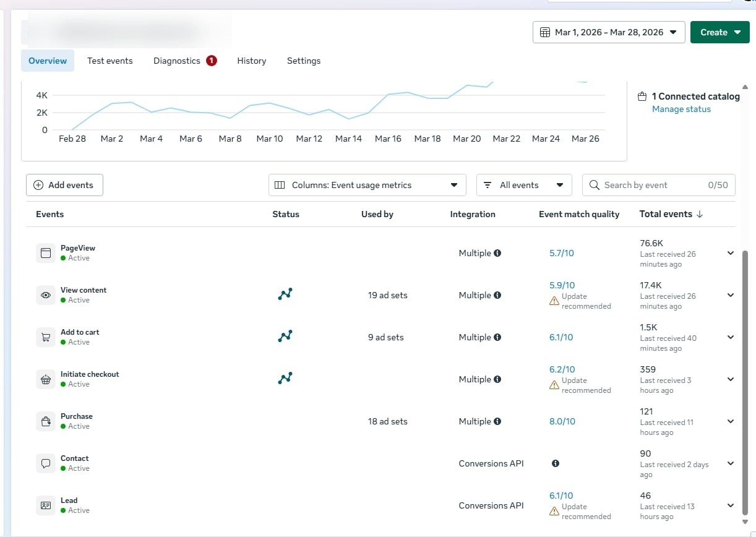This screenshot has height=537, width=756.
Task: Open Purchase 8.0/10 match quality link
Action: tap(562, 421)
